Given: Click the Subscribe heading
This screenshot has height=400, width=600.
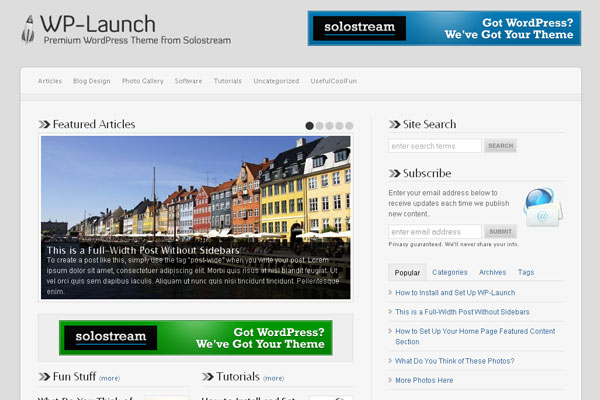Looking at the screenshot, I should coord(427,173).
